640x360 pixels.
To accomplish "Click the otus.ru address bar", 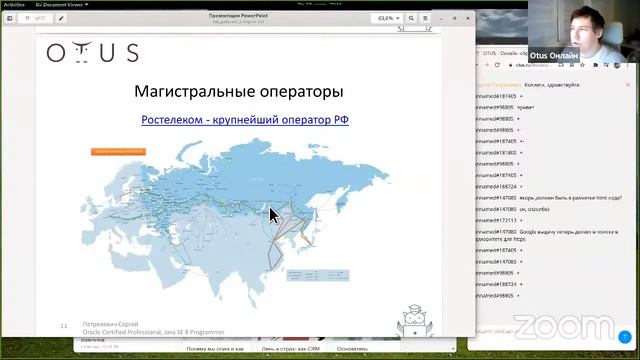I will coord(532,65).
